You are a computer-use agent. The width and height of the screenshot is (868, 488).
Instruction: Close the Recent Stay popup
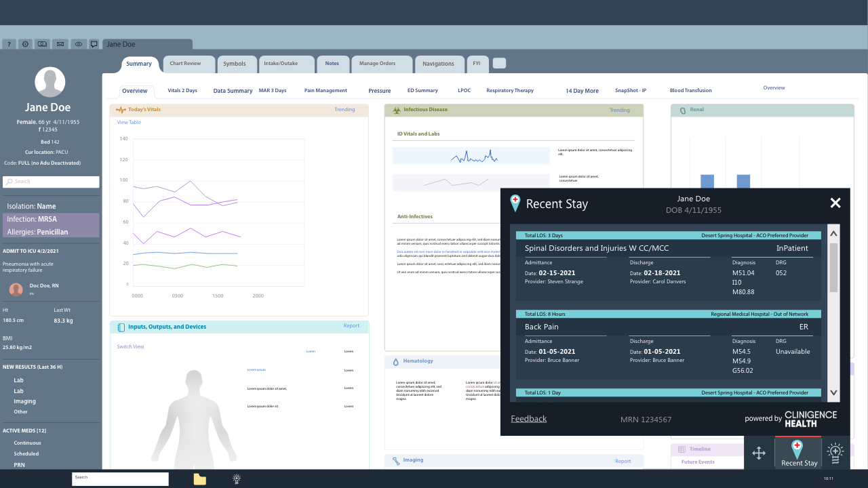835,203
